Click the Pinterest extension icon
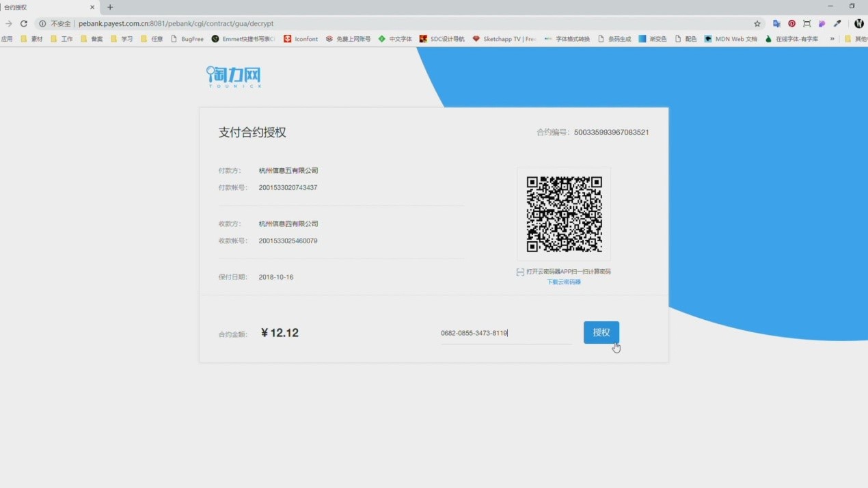 tap(791, 23)
